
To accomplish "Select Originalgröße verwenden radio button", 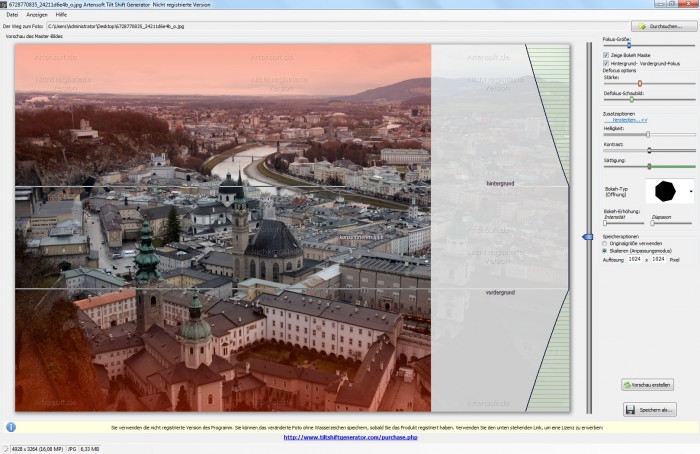I will [x=604, y=244].
